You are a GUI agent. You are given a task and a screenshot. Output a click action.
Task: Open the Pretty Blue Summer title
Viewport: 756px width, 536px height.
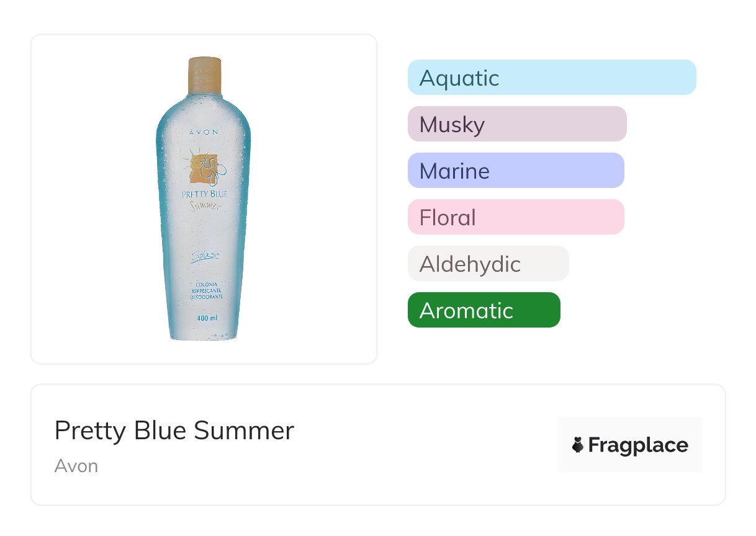tap(174, 430)
